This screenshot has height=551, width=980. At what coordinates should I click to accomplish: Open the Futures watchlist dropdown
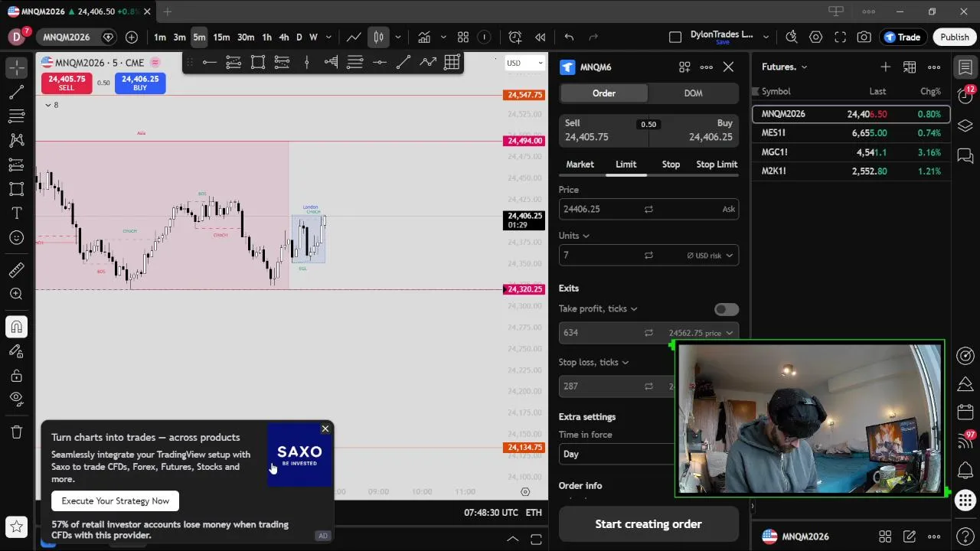tap(784, 67)
